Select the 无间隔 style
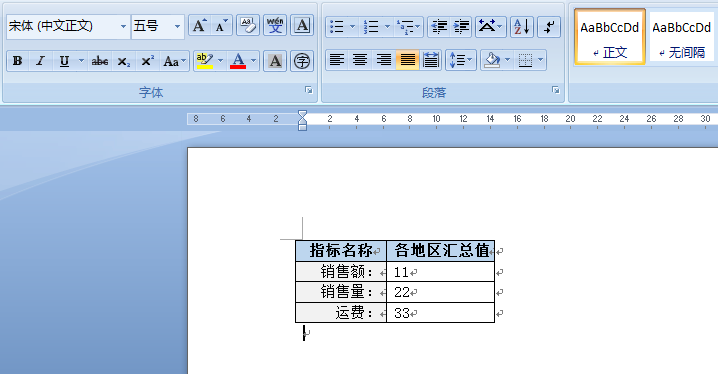Screen dimensions: 718x374 (681, 37)
